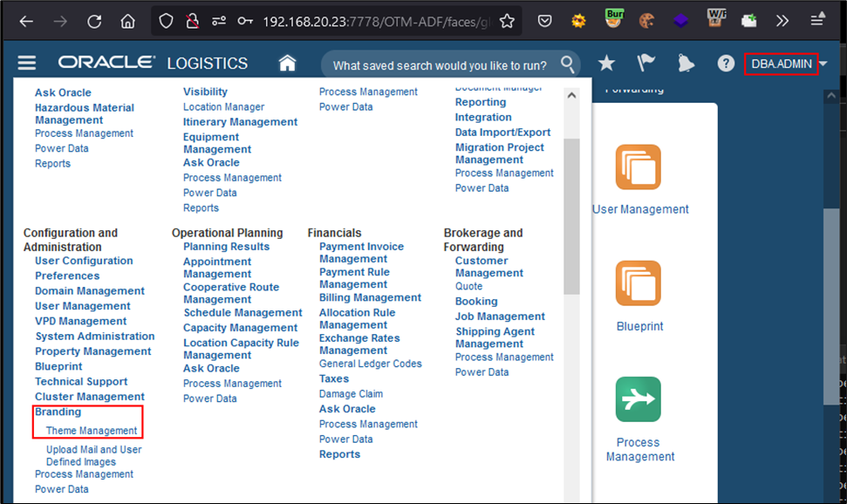Open Preferences menu item

click(x=67, y=276)
